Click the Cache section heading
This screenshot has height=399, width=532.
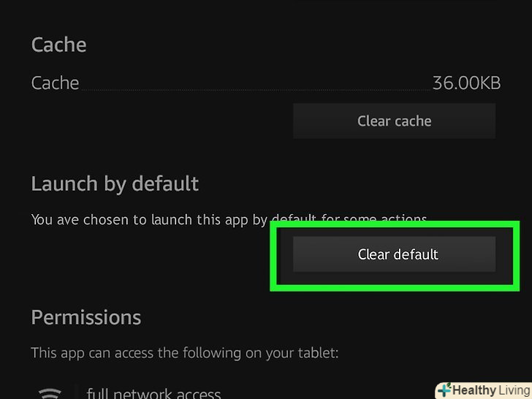tap(58, 45)
